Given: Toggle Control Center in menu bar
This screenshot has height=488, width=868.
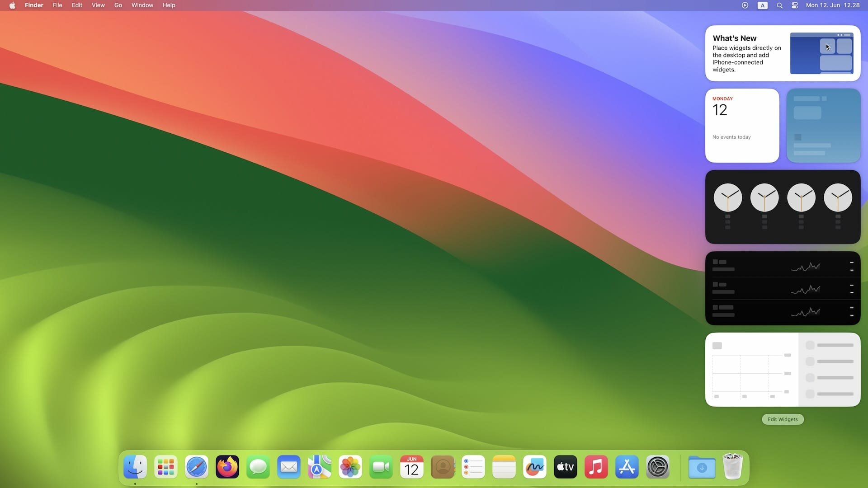Looking at the screenshot, I should tap(795, 5).
